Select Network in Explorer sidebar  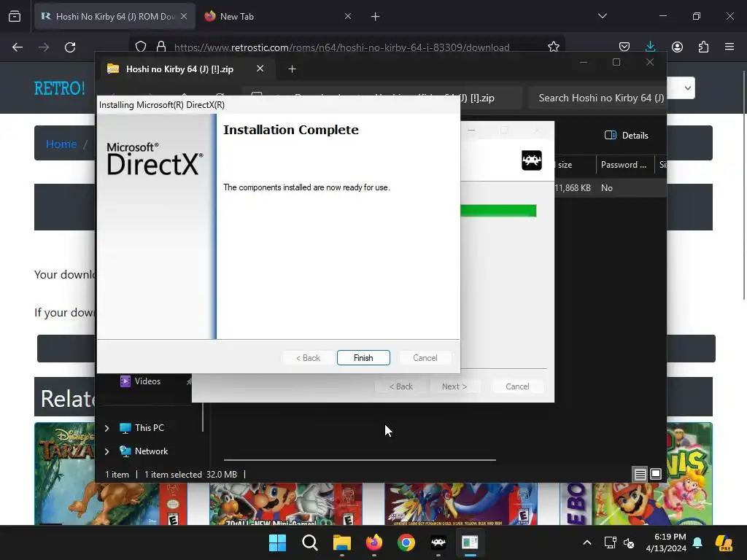coord(151,451)
